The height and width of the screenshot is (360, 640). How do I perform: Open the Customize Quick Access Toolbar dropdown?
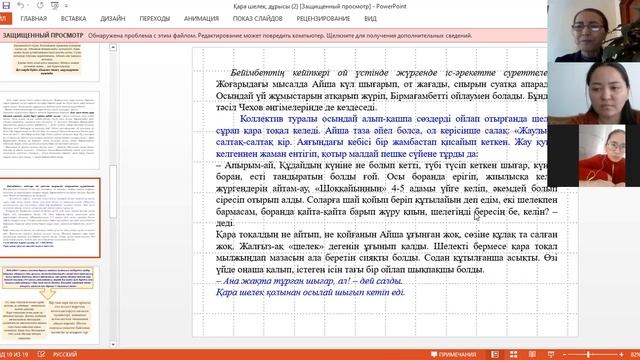[66, 6]
